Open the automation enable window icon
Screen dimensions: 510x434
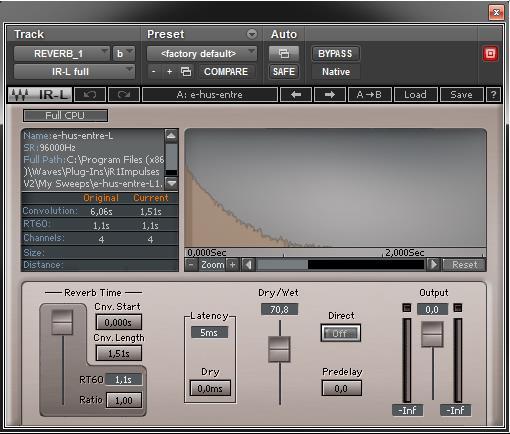coord(284,53)
